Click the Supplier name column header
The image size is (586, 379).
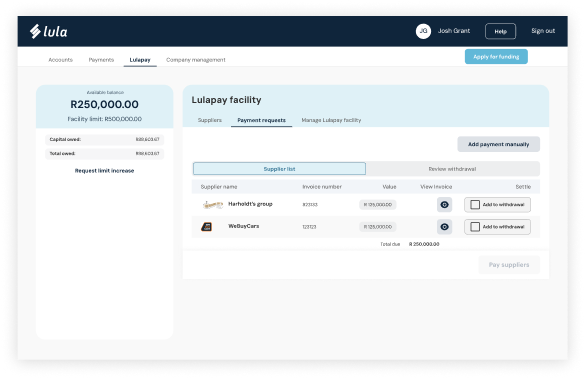219,187
